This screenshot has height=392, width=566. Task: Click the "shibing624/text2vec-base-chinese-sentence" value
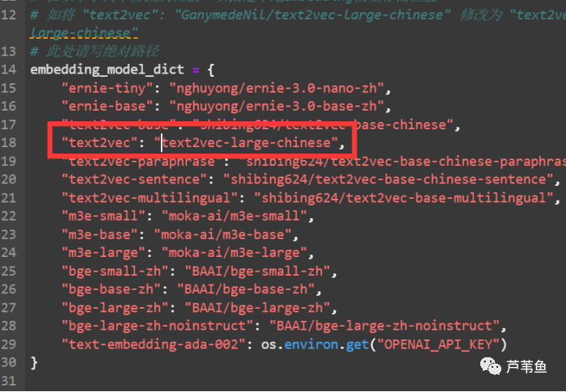pos(388,179)
